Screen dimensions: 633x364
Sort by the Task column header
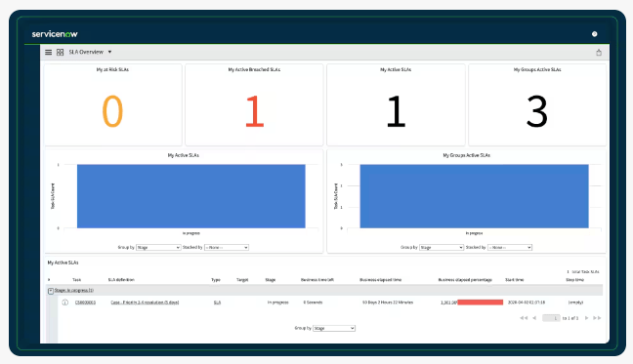[x=77, y=280]
